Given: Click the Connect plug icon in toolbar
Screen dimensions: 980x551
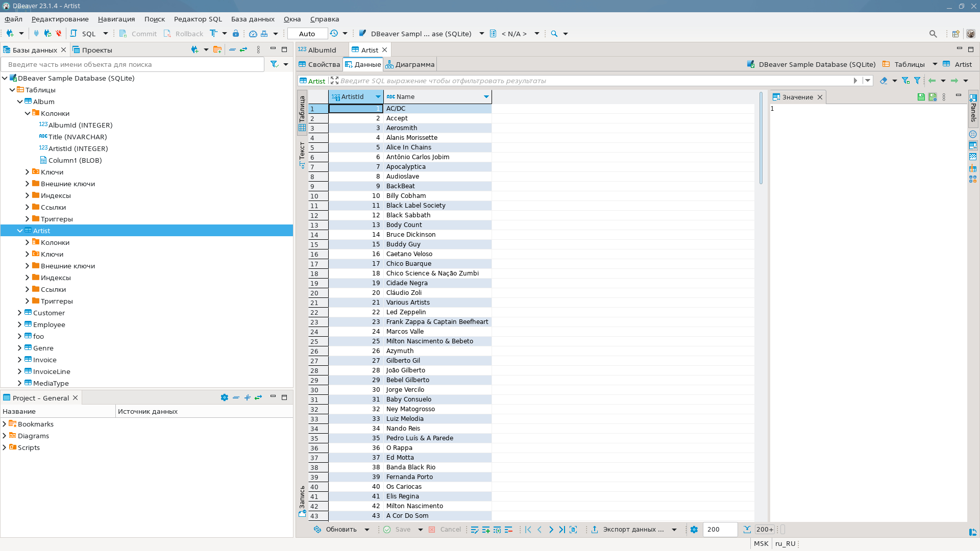Looking at the screenshot, I should pyautogui.click(x=36, y=34).
